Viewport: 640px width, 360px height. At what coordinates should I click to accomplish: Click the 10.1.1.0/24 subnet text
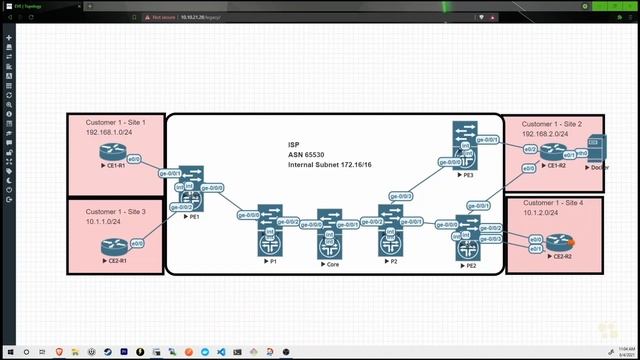tap(103, 222)
